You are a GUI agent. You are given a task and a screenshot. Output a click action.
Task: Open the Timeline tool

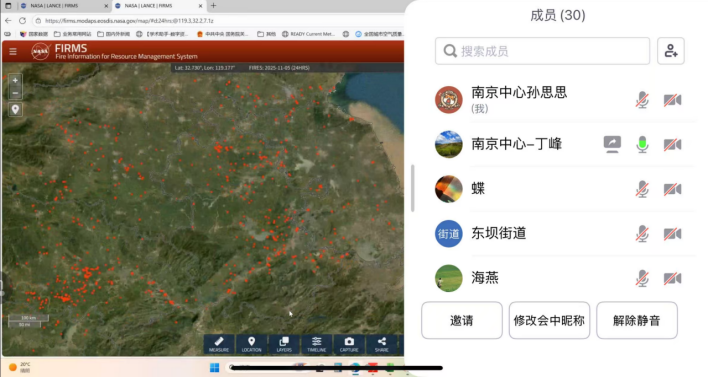click(x=316, y=344)
